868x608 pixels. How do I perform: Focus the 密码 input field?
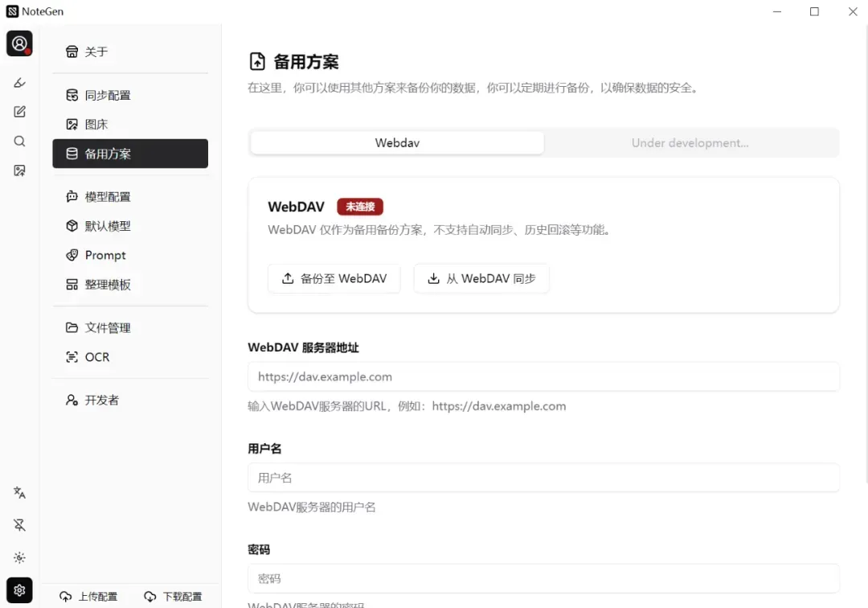543,579
